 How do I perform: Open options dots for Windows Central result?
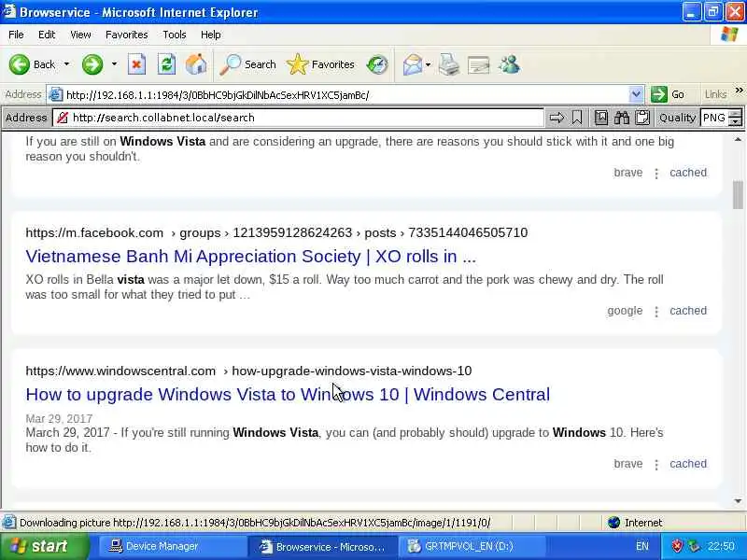[x=656, y=465]
